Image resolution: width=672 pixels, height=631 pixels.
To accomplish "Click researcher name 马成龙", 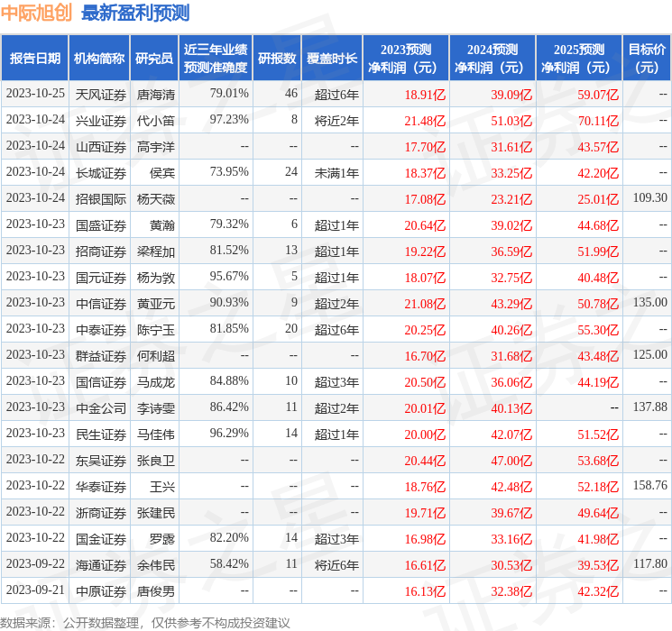I will [x=155, y=381].
